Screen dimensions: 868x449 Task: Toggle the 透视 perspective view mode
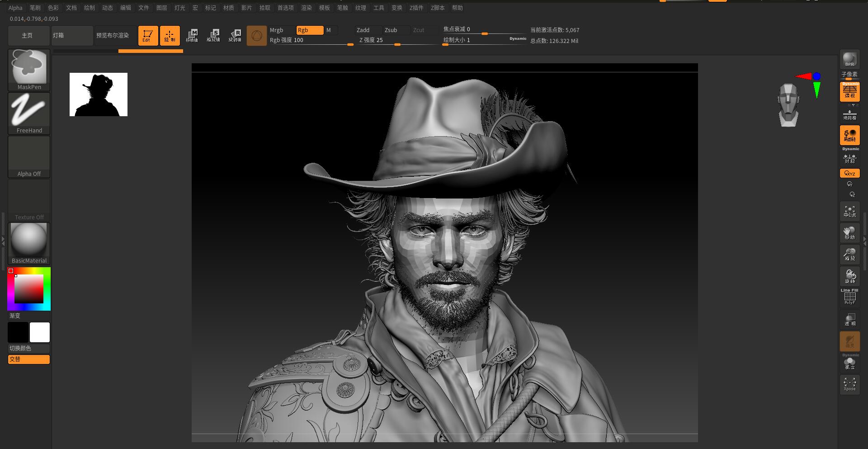pyautogui.click(x=850, y=91)
